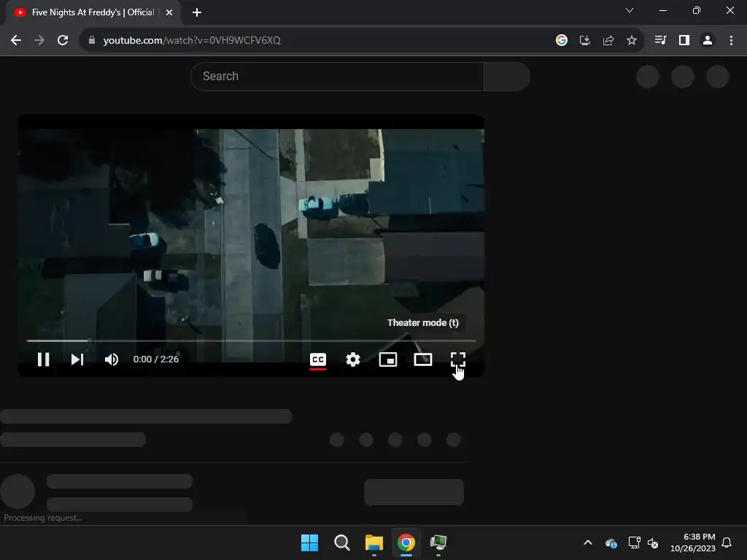Open Chrome three-dot menu
Screen dimensions: 747x560
click(x=731, y=40)
